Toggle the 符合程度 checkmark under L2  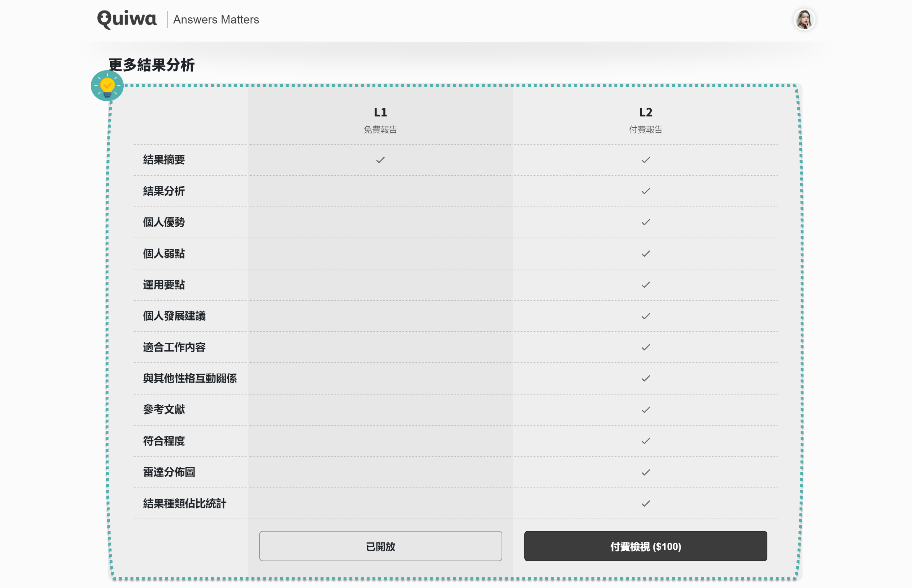click(646, 440)
